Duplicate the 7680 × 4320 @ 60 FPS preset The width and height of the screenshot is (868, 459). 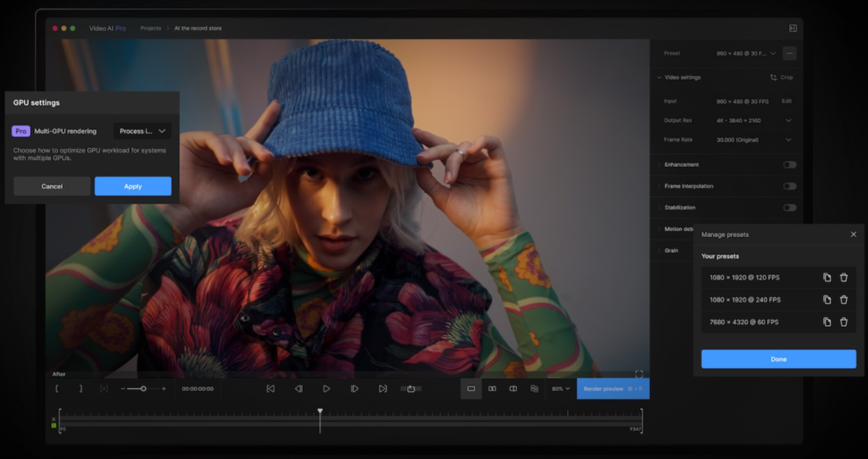tap(827, 322)
